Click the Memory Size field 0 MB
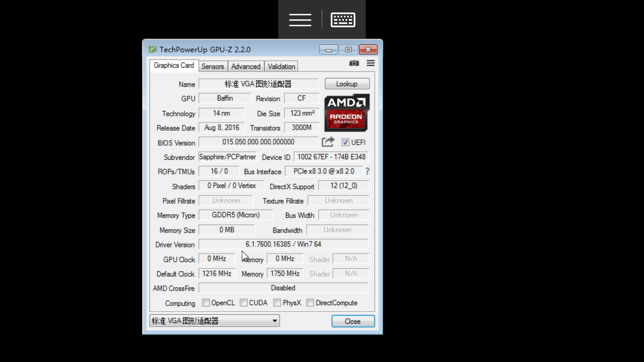The width and height of the screenshot is (644, 362). [227, 230]
